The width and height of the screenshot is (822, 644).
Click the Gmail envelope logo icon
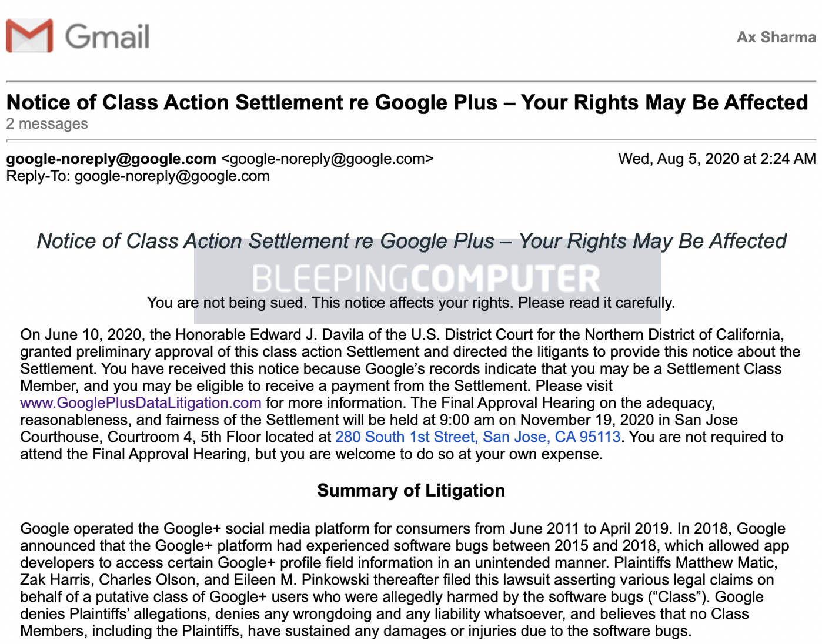(x=29, y=36)
